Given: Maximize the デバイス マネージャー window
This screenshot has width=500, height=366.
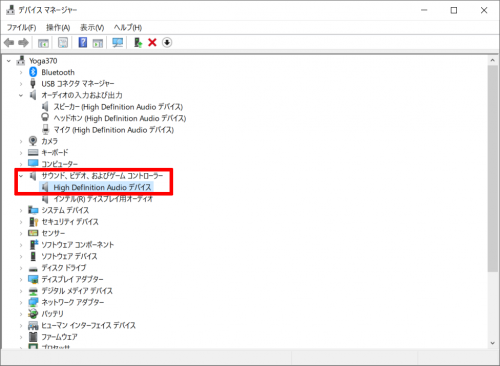Looking at the screenshot, I should (454, 10).
